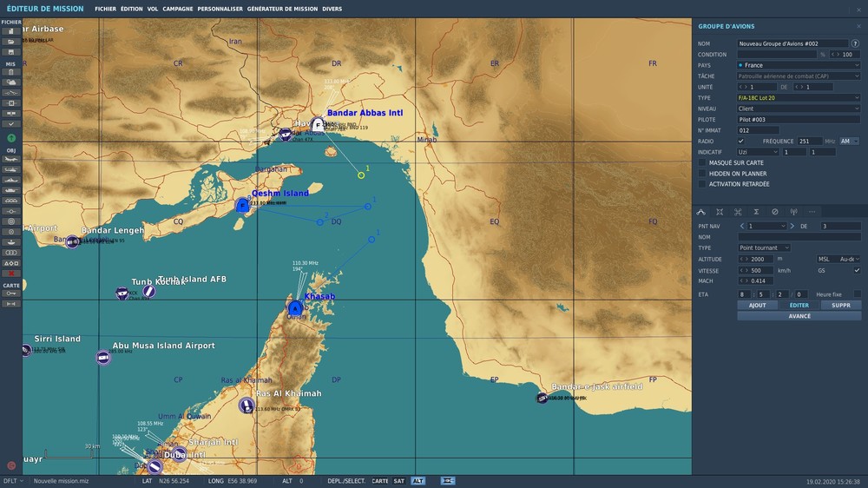Open the payload loadout tab icon

[x=720, y=212]
